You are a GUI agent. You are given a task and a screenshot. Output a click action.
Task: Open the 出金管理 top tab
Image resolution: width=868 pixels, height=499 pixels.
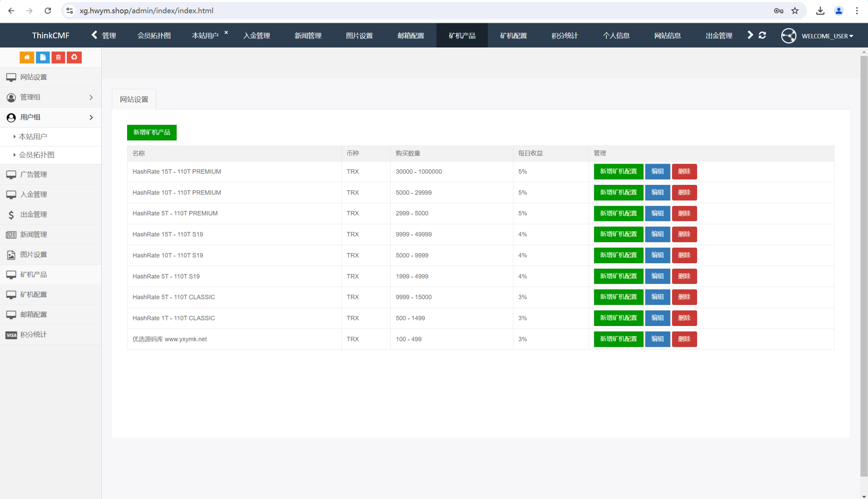(x=719, y=36)
